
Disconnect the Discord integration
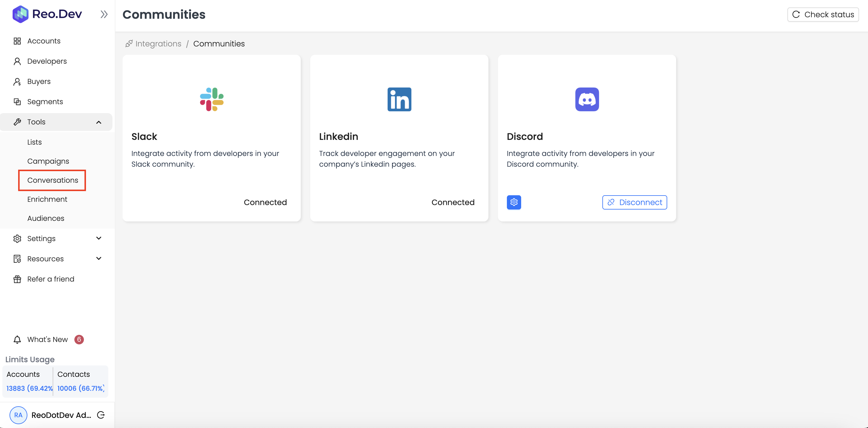click(x=634, y=202)
